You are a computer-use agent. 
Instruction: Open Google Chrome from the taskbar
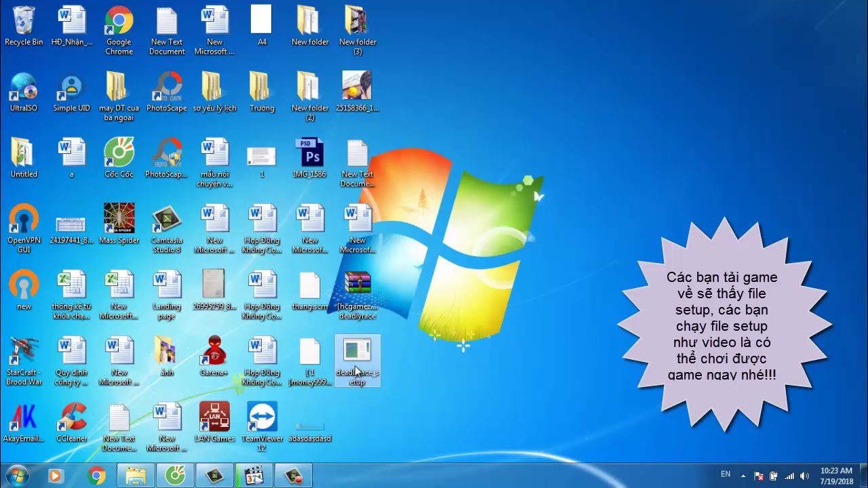click(x=96, y=476)
